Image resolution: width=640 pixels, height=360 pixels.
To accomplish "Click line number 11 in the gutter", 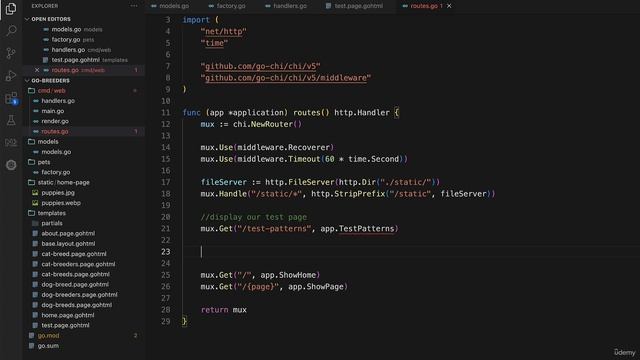I will pos(165,113).
